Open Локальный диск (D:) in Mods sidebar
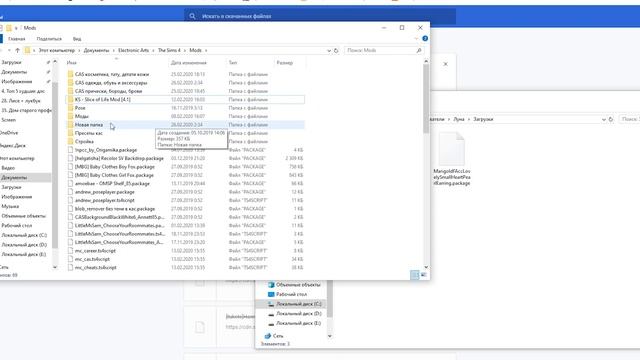 pyautogui.click(x=24, y=244)
